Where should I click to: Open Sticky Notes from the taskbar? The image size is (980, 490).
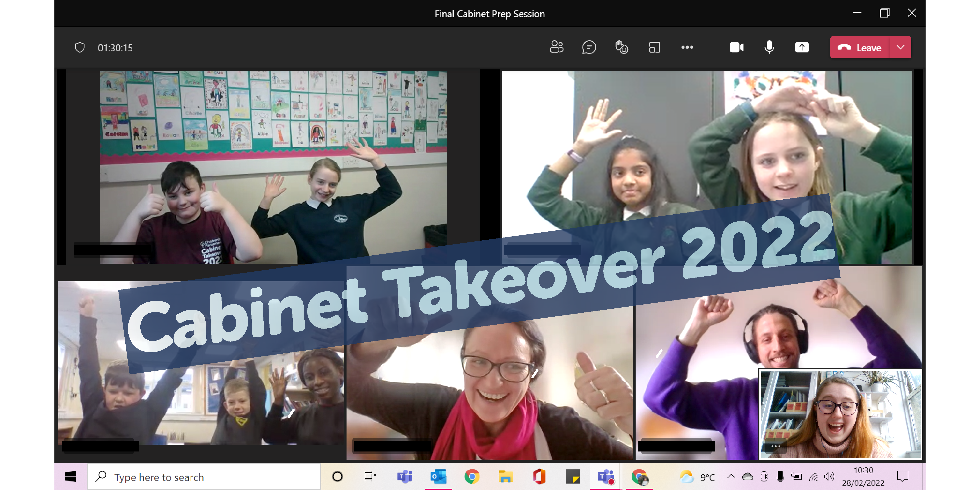point(573,477)
